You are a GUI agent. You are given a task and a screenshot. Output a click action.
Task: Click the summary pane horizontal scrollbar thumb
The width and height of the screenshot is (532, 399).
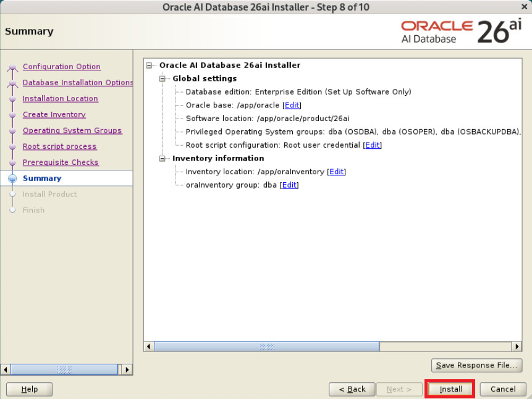pos(267,346)
